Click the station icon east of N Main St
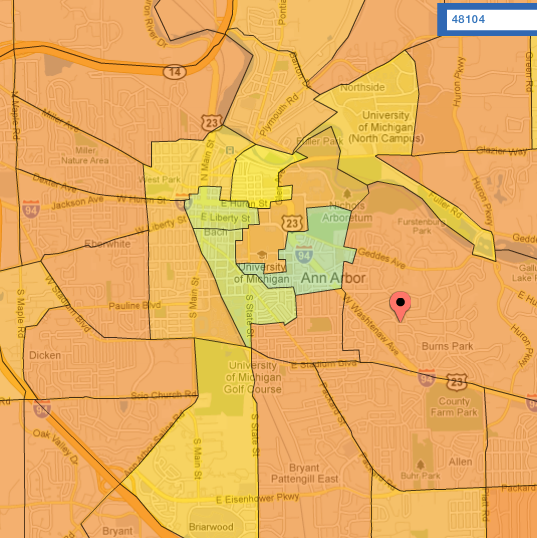537x538 pixels. point(230,150)
